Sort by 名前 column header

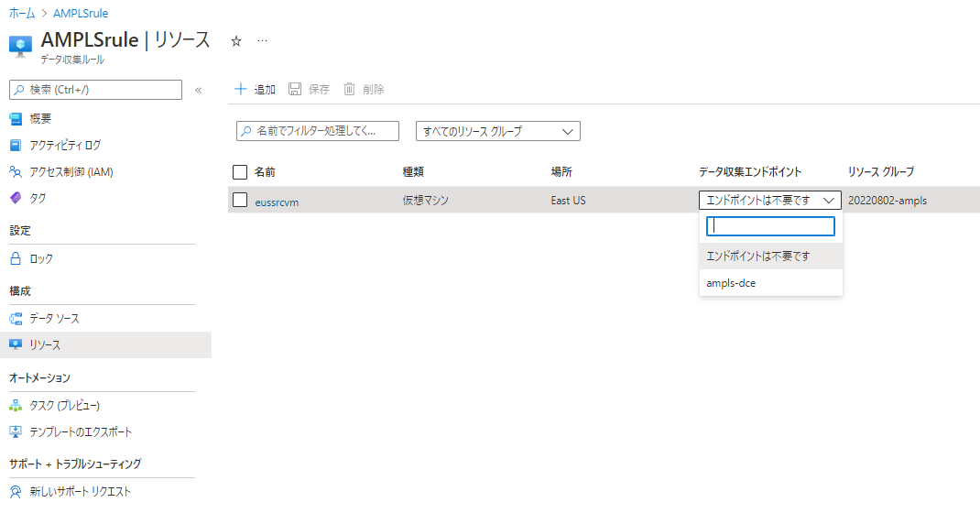click(x=265, y=172)
